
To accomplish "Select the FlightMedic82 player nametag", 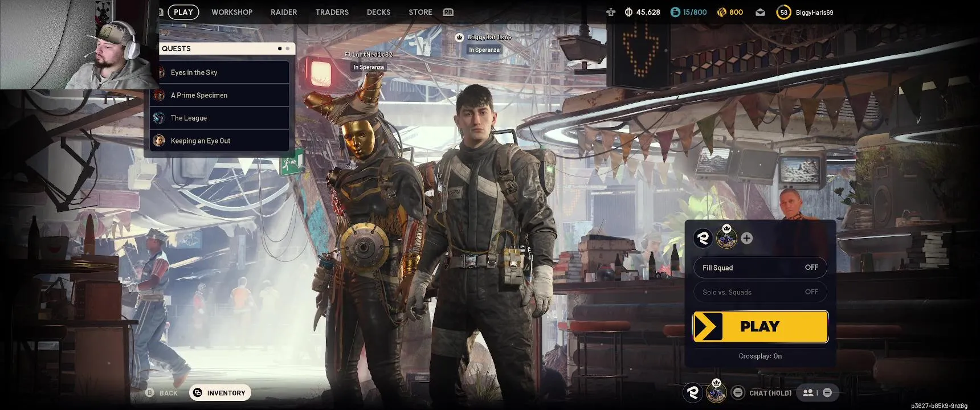I will [368, 55].
